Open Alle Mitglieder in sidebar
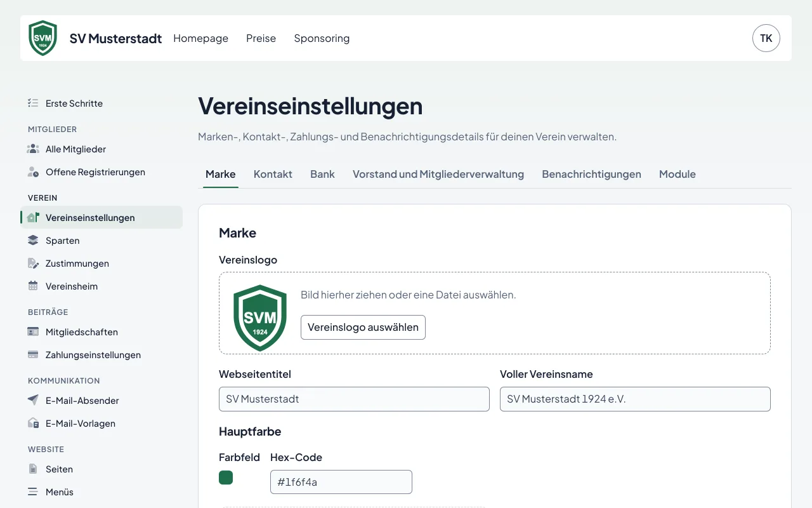 pyautogui.click(x=101, y=149)
